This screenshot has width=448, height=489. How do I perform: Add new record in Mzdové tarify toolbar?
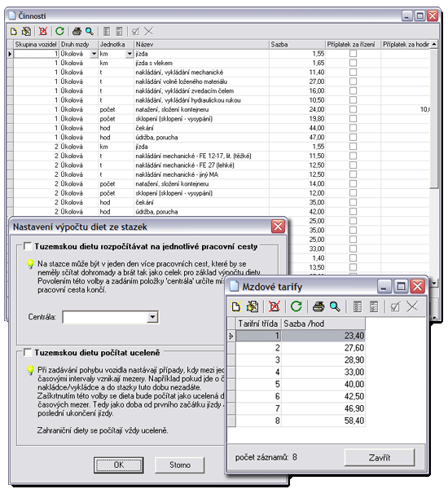click(236, 306)
